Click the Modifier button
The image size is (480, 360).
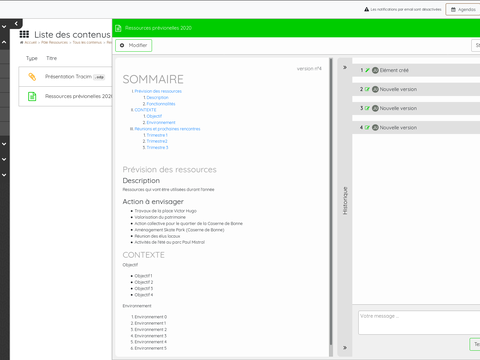(x=134, y=45)
